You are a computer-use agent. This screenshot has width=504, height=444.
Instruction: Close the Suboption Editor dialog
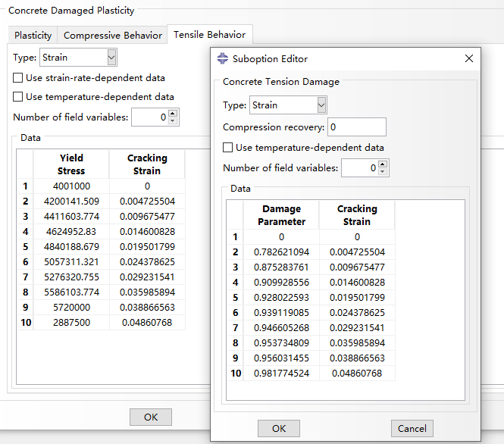[469, 58]
